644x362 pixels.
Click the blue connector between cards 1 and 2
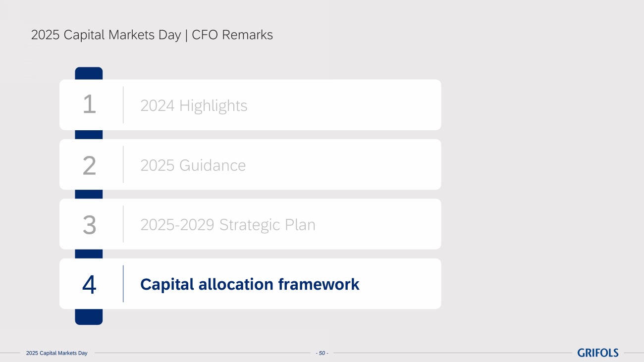point(89,135)
